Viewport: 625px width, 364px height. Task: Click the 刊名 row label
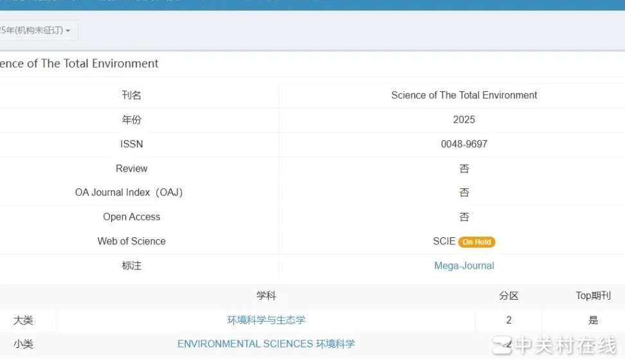[132, 95]
